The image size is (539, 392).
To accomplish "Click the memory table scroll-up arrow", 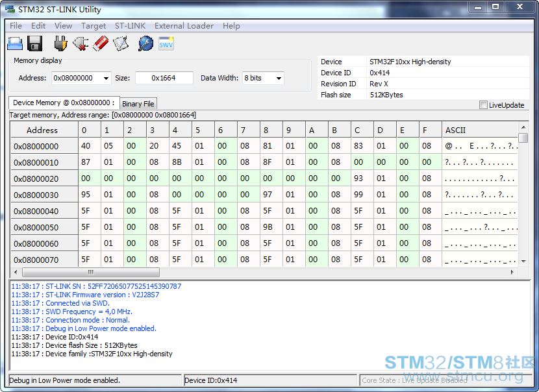I will (523, 127).
